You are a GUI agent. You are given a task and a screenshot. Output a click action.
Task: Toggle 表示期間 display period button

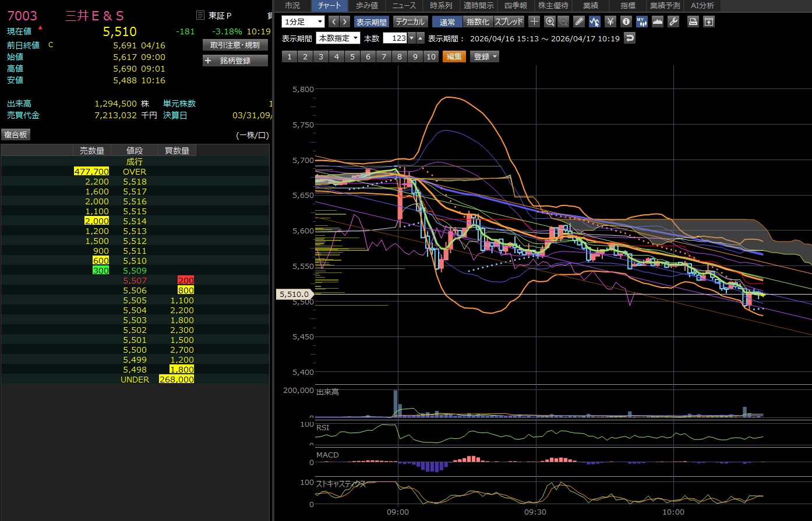coord(371,22)
